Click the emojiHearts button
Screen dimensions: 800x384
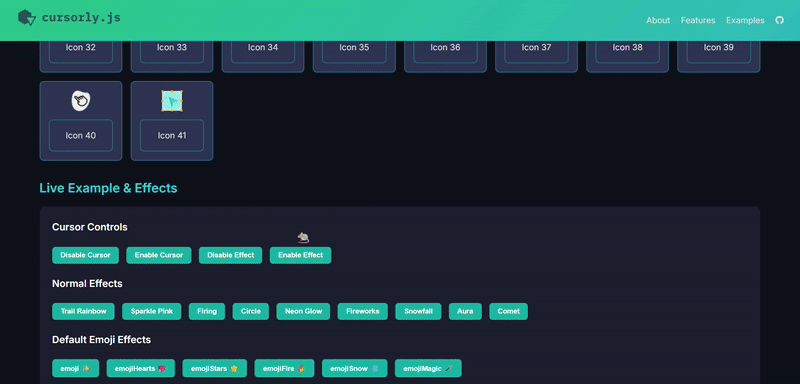[141, 368]
